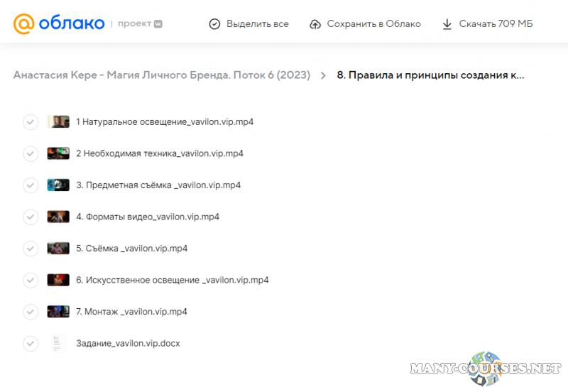Open thumbnail of 6. Искусственное освещение video
This screenshot has height=392, width=568.
[58, 280]
